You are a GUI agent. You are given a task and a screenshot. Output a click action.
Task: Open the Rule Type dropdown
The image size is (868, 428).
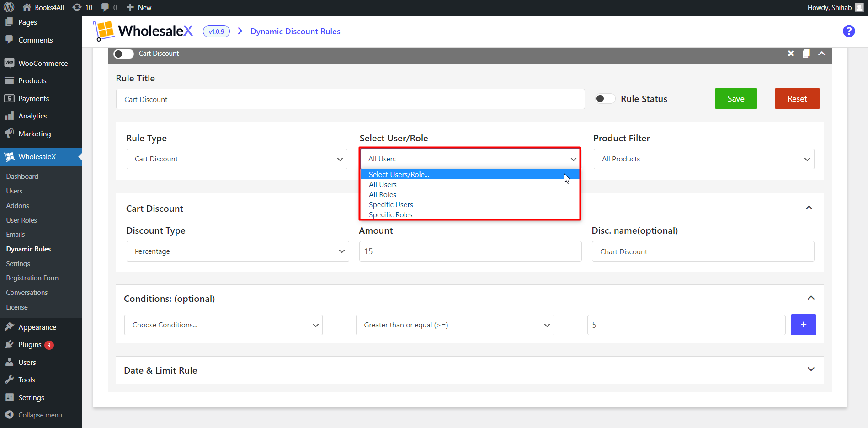coord(237,159)
